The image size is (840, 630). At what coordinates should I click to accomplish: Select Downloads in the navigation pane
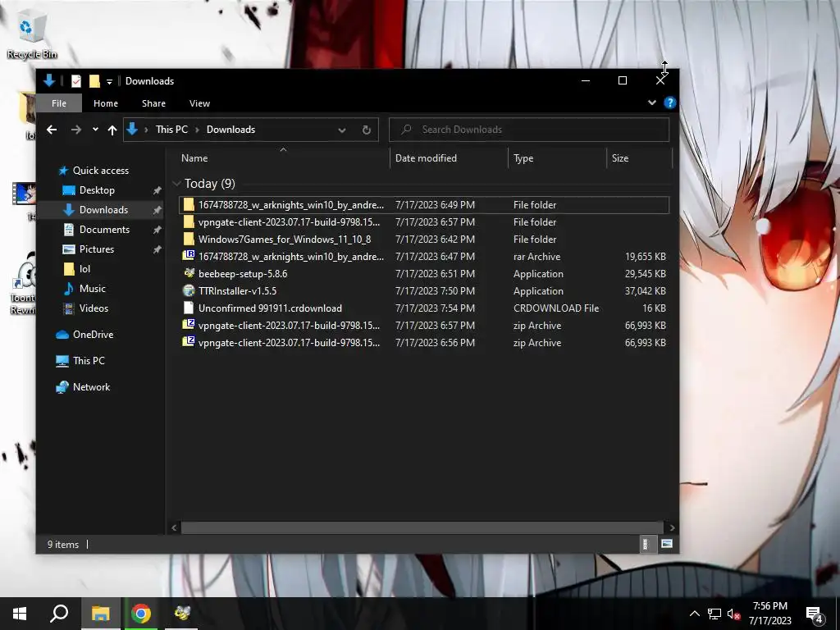(103, 210)
